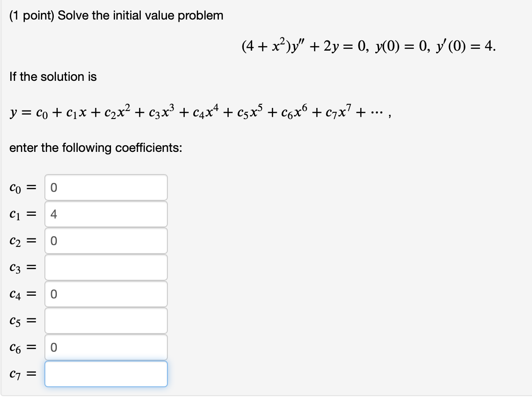This screenshot has width=532, height=397.
Task: Click the c6 coefficient input box
Action: tap(105, 347)
